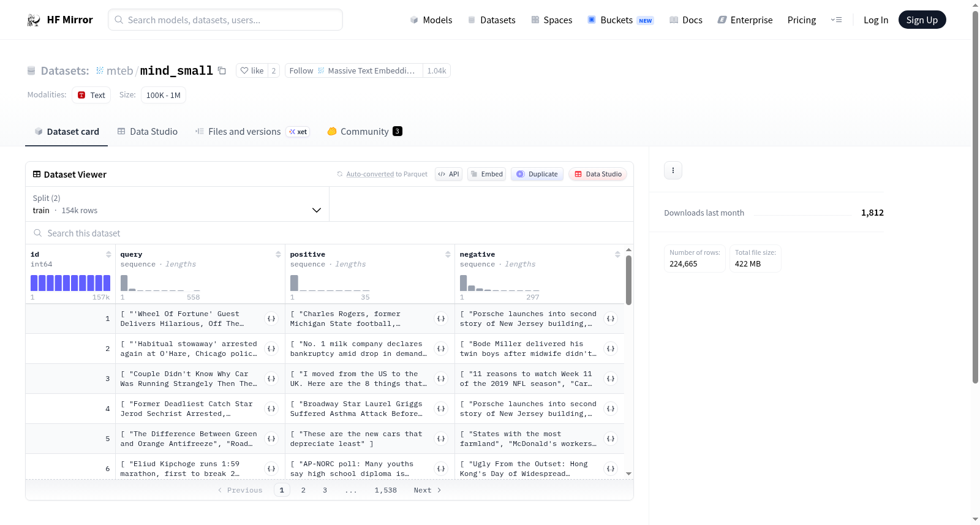Screen dimensions: 980x525
Task: Sort by the id column
Action: tap(108, 254)
